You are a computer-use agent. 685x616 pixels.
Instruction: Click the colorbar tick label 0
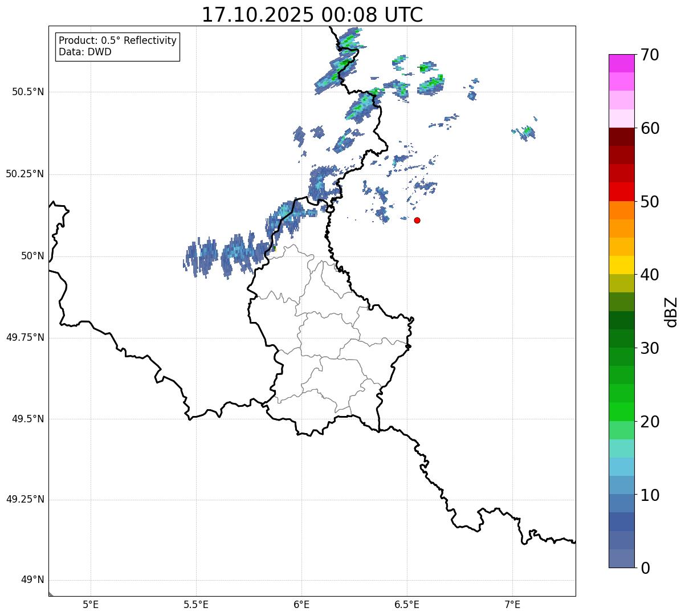pos(646,569)
